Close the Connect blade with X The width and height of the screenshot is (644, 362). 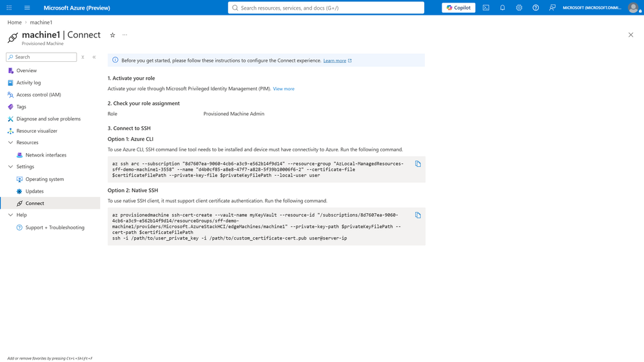[x=631, y=35]
